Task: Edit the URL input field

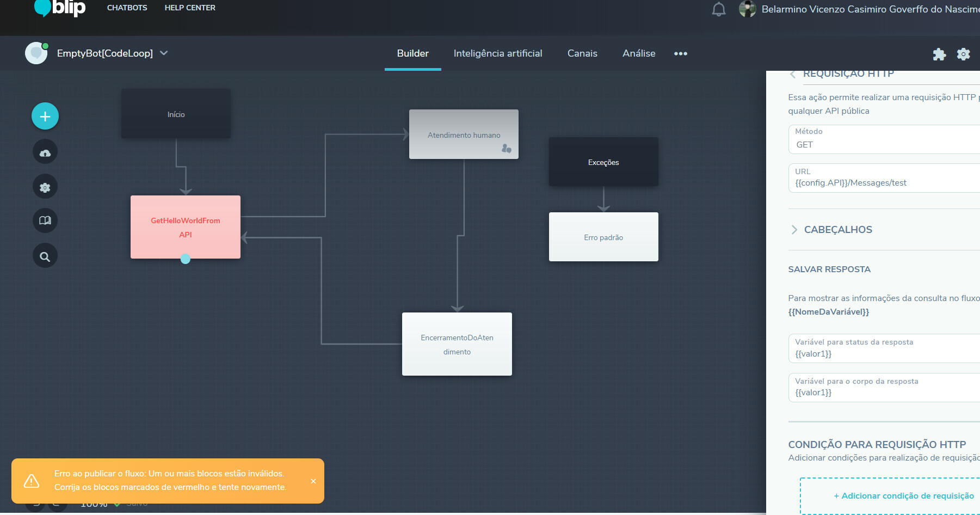Action: [x=884, y=178]
